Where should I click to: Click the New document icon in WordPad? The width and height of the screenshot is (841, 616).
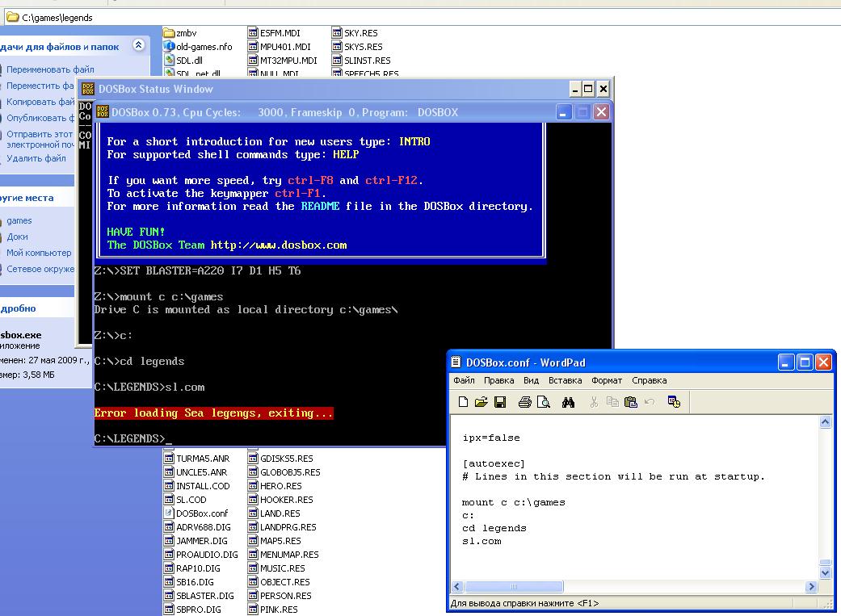click(463, 402)
